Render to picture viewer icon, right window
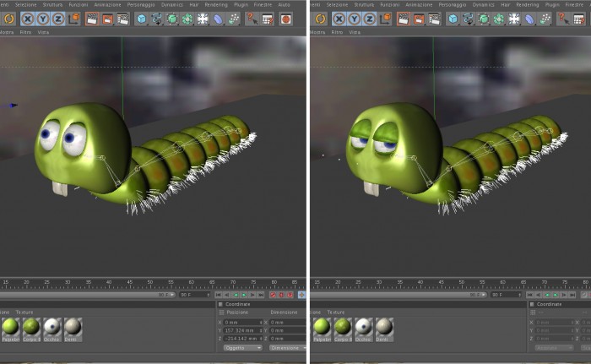 (x=419, y=19)
